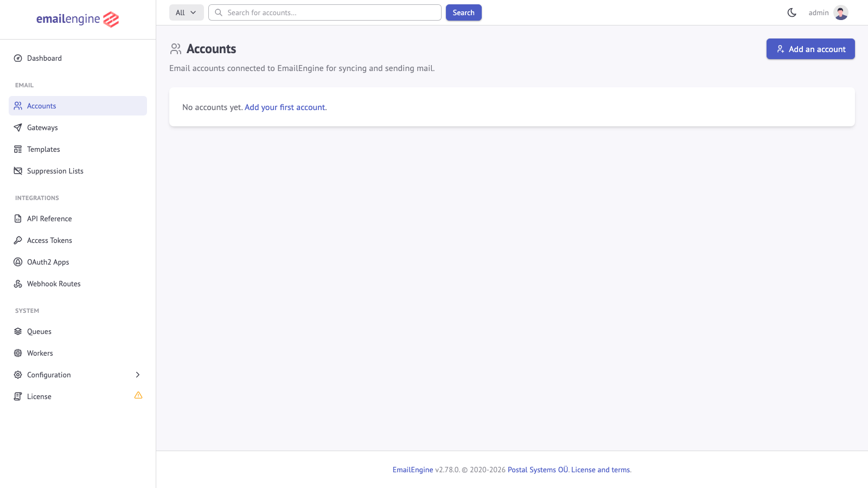Click the API Reference document icon
The width and height of the screenshot is (868, 488).
tap(18, 219)
